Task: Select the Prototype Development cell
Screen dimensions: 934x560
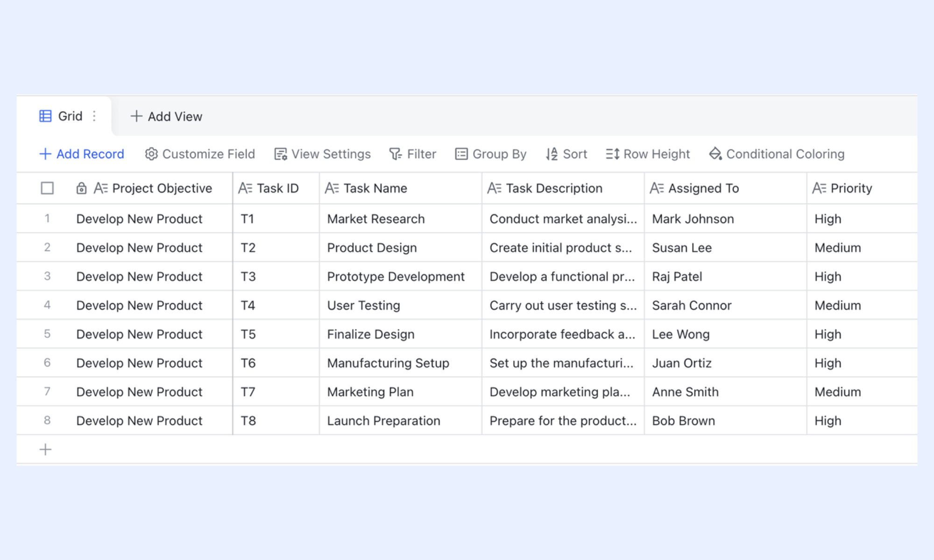Action: pyautogui.click(x=401, y=276)
